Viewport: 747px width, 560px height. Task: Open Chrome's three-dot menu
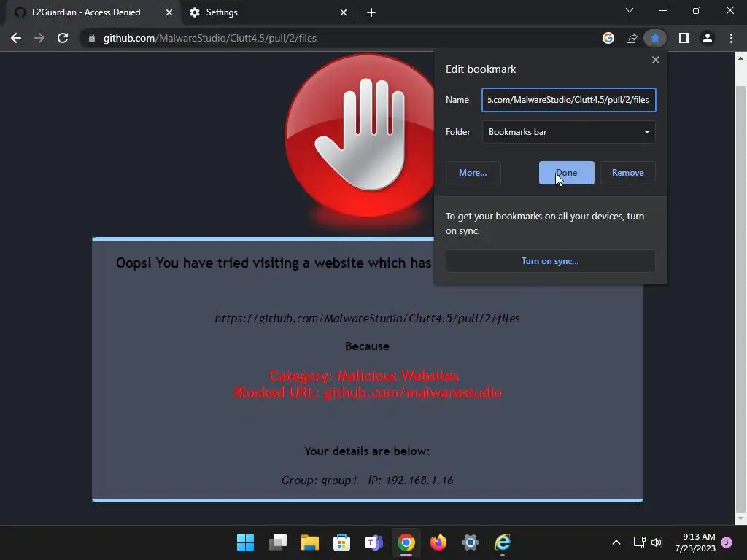[x=731, y=38]
